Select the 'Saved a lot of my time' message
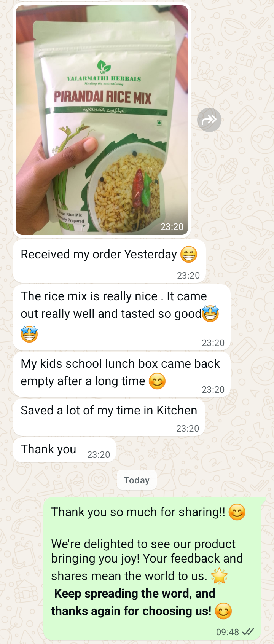 (x=109, y=418)
